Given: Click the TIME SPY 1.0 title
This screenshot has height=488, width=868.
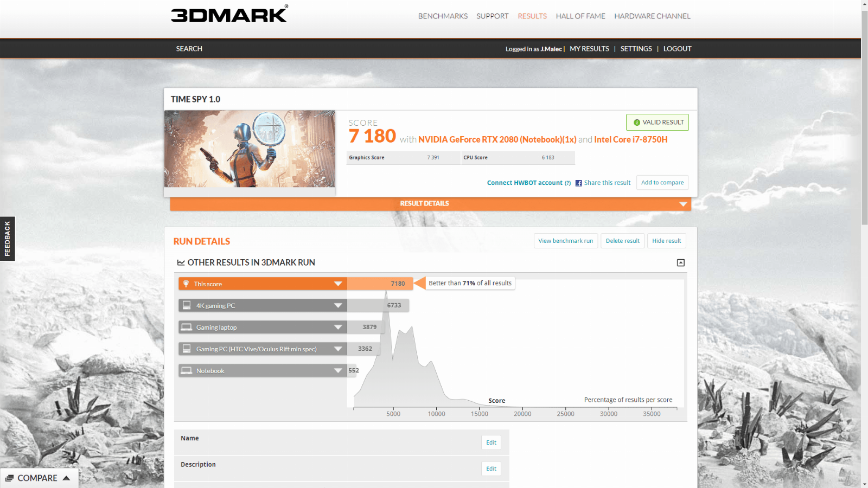Looking at the screenshot, I should tap(195, 99).
